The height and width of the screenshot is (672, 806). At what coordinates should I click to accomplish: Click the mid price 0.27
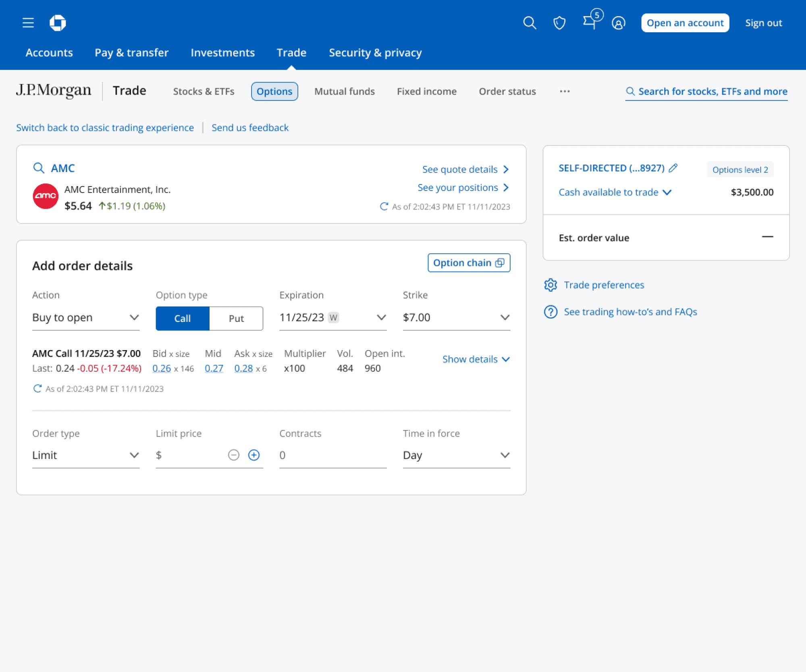tap(214, 368)
